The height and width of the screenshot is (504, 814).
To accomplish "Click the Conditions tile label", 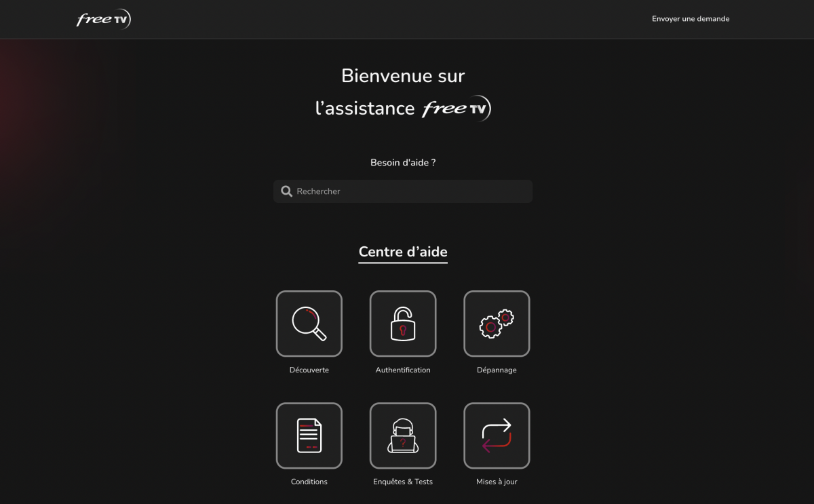I will (309, 481).
